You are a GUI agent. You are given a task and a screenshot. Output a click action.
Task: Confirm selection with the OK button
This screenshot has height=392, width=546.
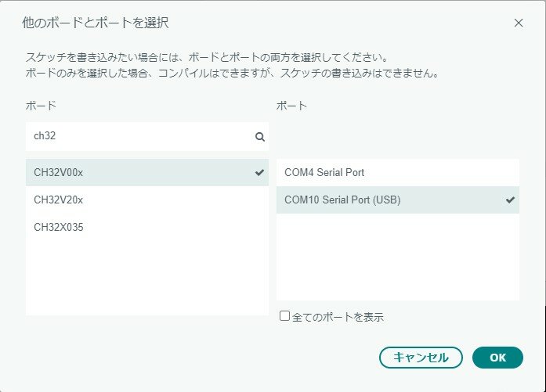pyautogui.click(x=497, y=358)
